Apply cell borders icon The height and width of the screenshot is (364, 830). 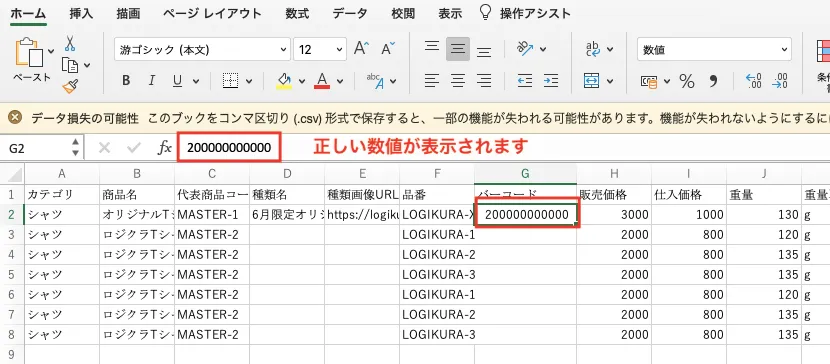[230, 80]
